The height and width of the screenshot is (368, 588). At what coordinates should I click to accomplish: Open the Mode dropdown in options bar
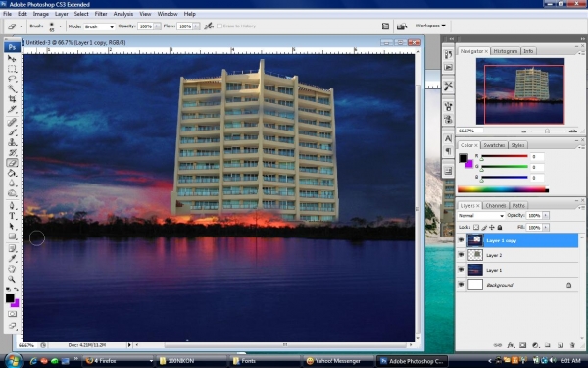(x=99, y=26)
